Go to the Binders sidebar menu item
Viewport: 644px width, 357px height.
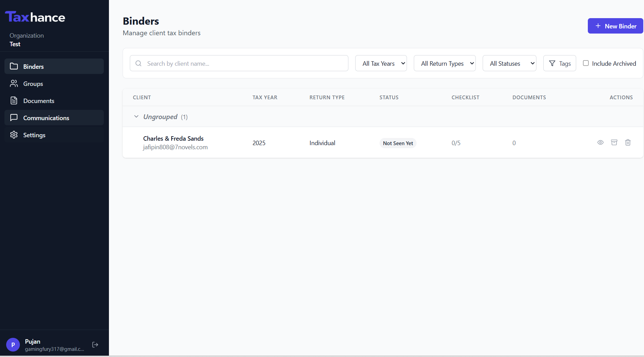[x=33, y=66]
